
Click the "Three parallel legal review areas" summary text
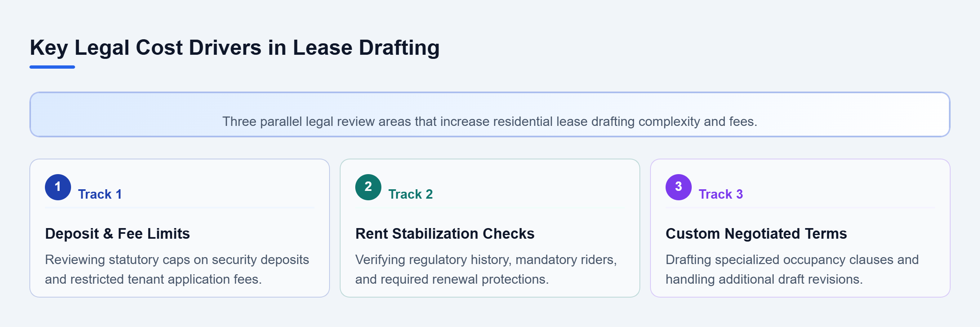[490, 121]
